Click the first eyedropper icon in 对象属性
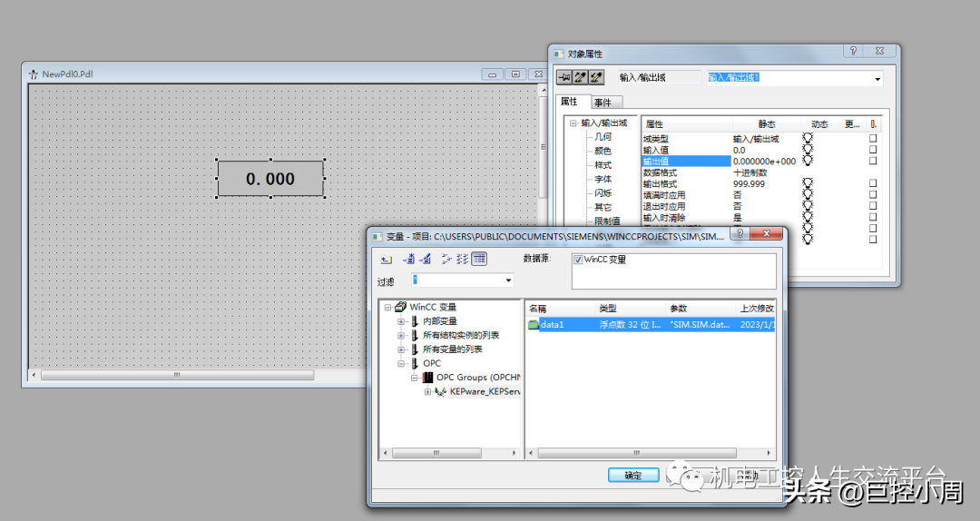This screenshot has width=980, height=521. pyautogui.click(x=580, y=78)
